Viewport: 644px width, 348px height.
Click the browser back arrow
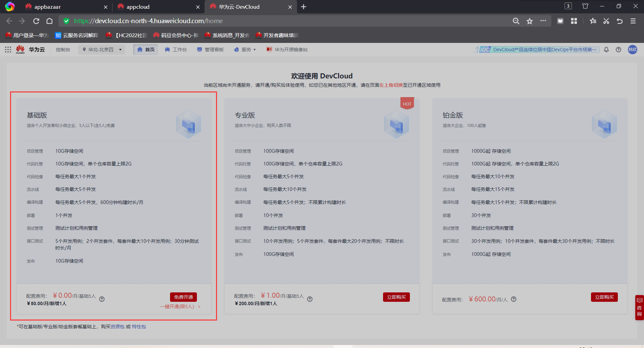coord(9,21)
